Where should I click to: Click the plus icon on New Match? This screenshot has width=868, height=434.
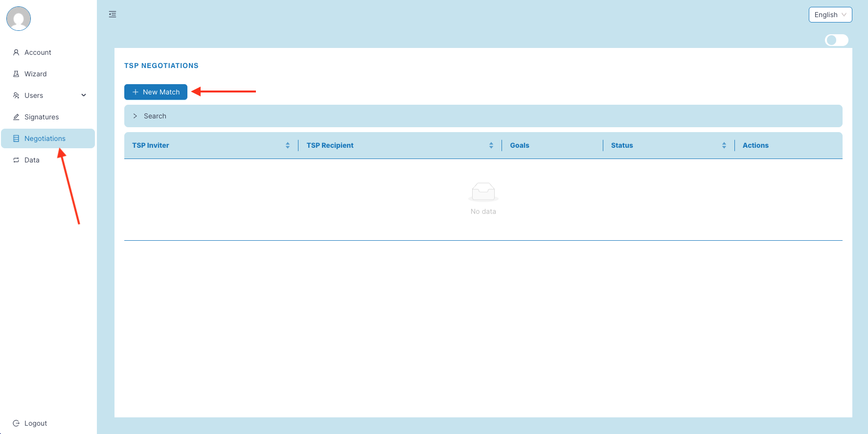click(136, 92)
